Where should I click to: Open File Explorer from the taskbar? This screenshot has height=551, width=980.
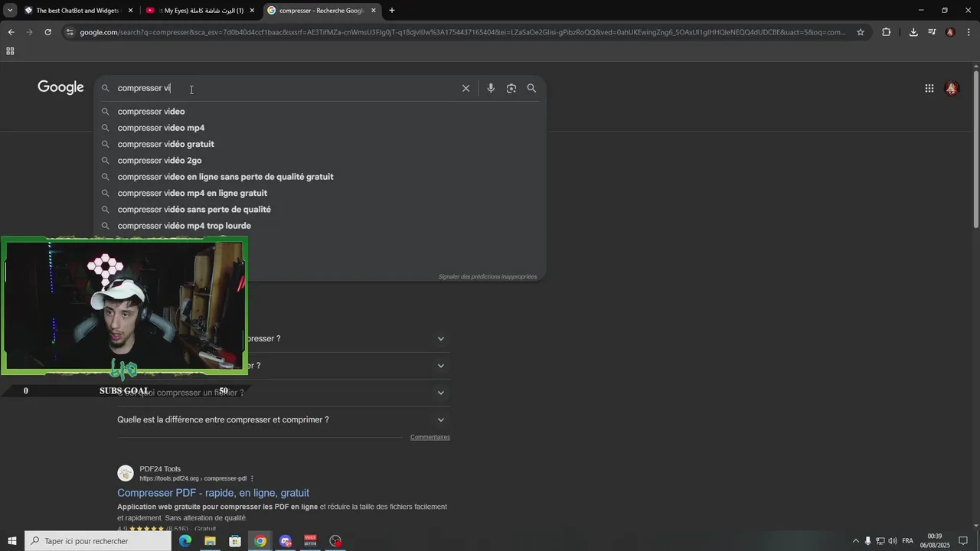(x=210, y=541)
